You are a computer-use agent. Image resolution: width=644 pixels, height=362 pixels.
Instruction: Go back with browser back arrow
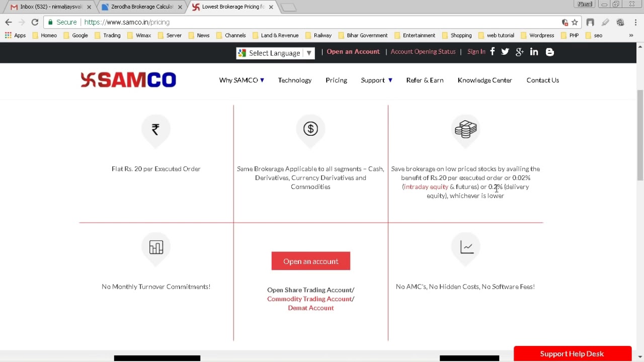point(9,22)
